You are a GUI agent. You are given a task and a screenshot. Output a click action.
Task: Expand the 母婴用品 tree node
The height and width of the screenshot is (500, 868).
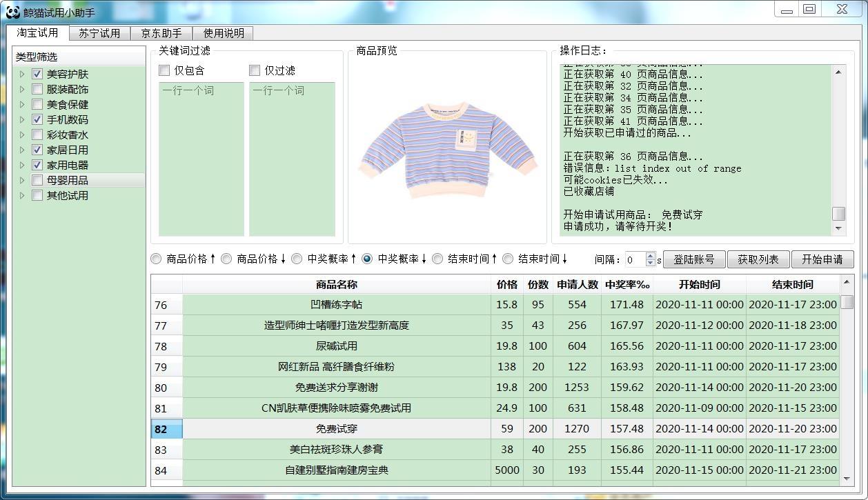(22, 180)
